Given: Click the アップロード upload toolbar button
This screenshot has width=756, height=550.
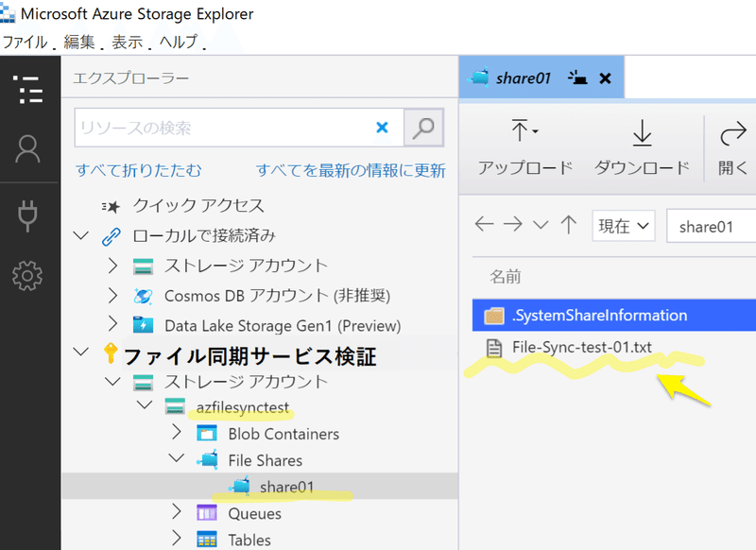Looking at the screenshot, I should (x=525, y=147).
